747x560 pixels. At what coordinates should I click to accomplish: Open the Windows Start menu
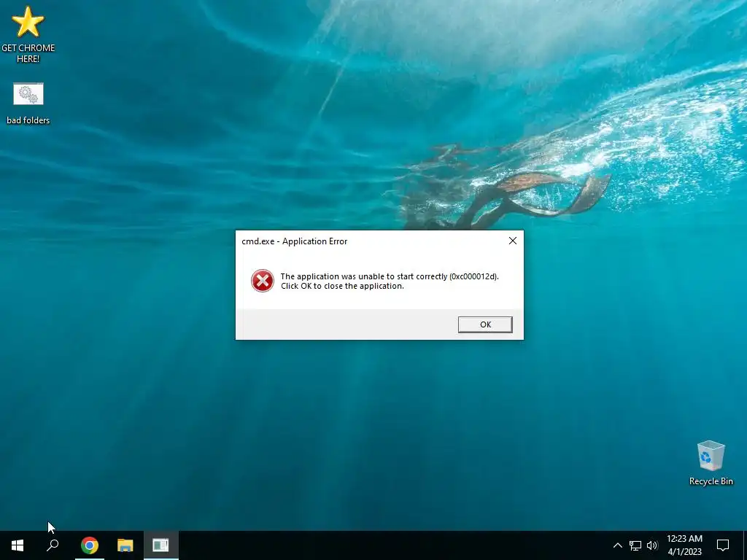click(18, 545)
